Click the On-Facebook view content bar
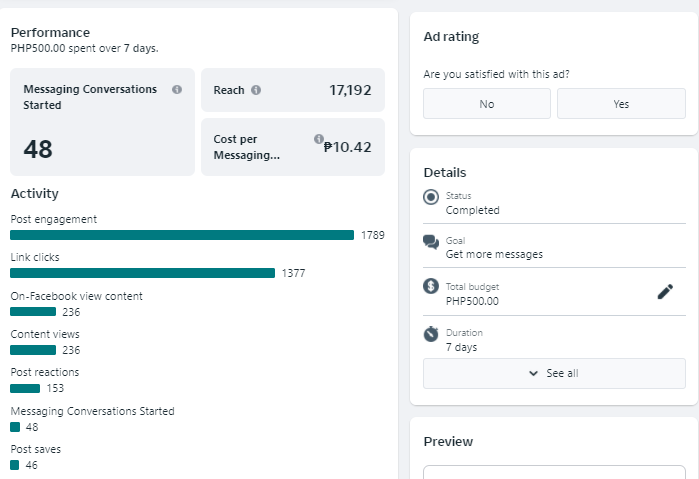Image resolution: width=699 pixels, height=479 pixels. 33,312
